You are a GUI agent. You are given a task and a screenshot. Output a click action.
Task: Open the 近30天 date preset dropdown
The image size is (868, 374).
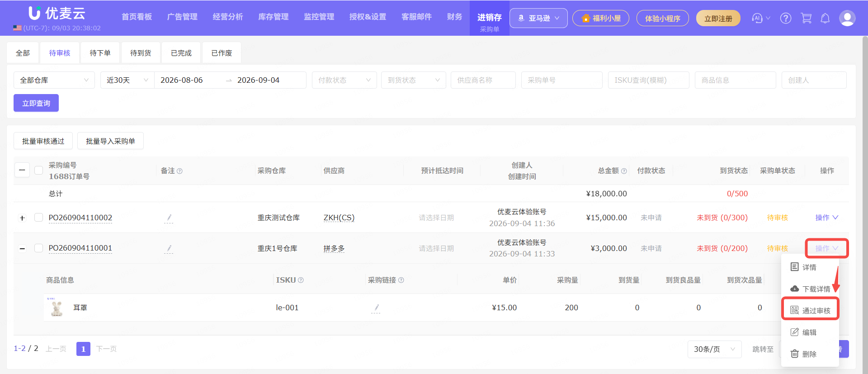[127, 80]
